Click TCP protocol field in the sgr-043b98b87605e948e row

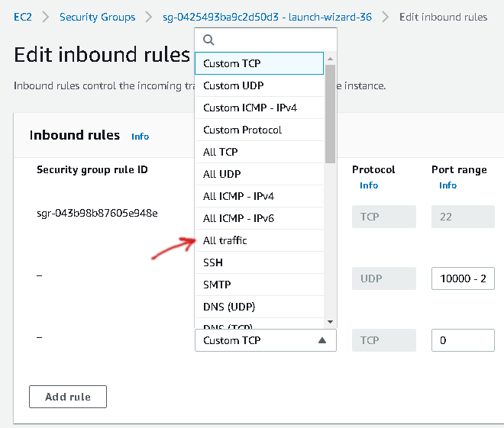[x=384, y=217]
